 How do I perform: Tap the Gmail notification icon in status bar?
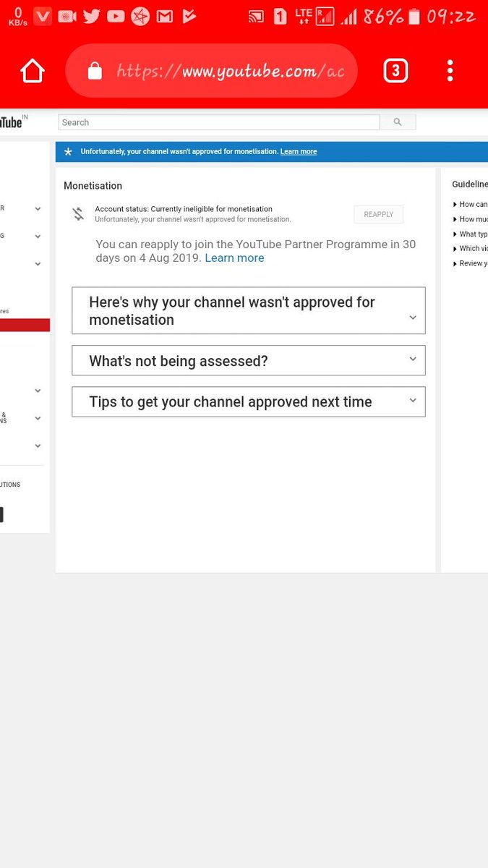164,16
